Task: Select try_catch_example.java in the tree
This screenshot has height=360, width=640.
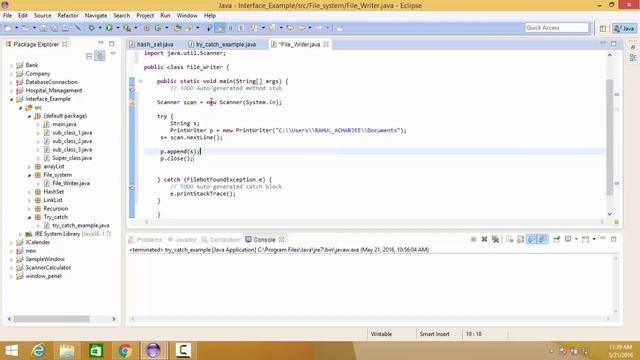Action: tap(80, 225)
